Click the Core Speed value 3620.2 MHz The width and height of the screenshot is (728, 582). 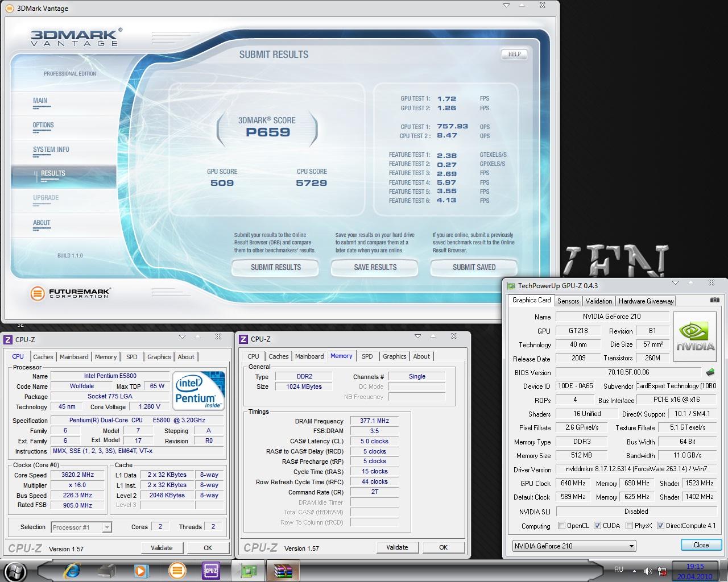(77, 475)
